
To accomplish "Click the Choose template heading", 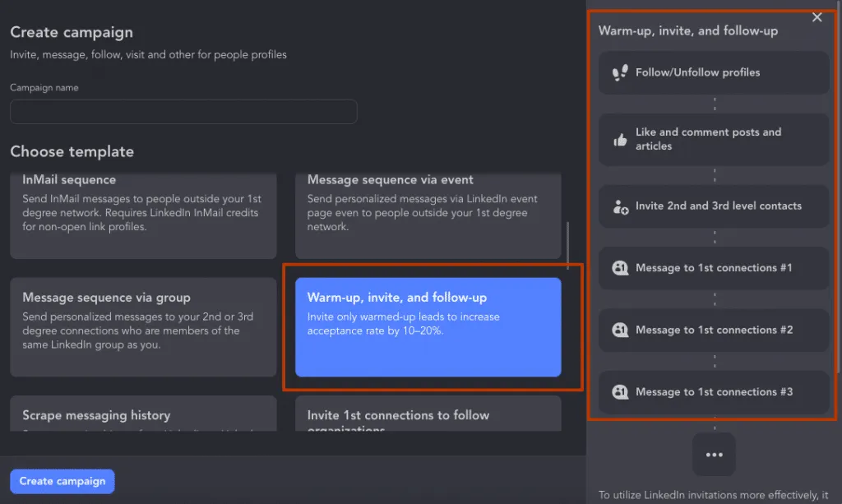I will coord(72,151).
